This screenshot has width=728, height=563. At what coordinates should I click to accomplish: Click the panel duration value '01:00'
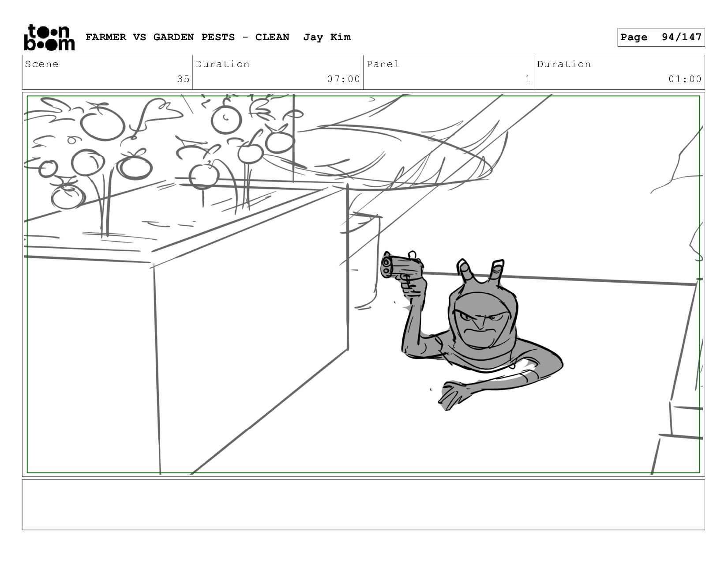pyautogui.click(x=685, y=79)
